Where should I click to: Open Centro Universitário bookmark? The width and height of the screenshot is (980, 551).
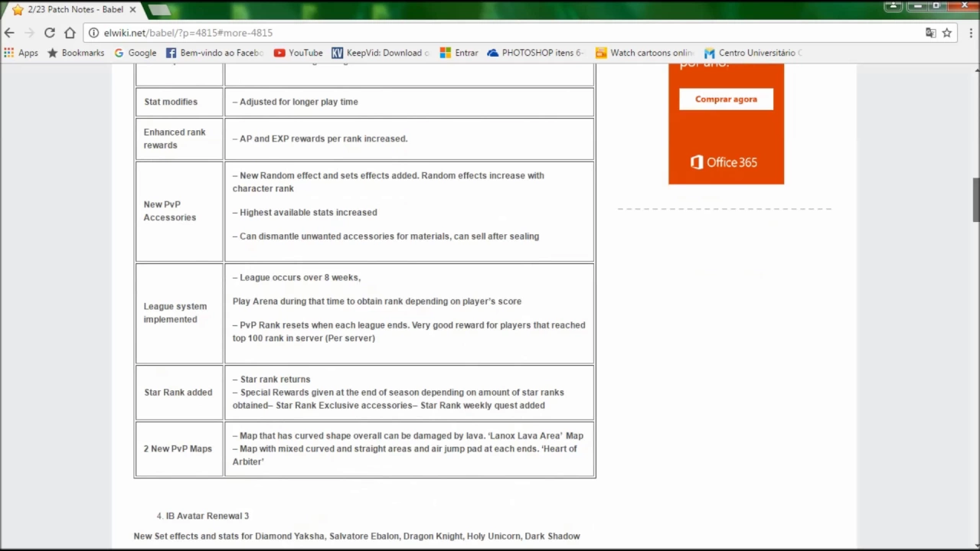(x=753, y=53)
